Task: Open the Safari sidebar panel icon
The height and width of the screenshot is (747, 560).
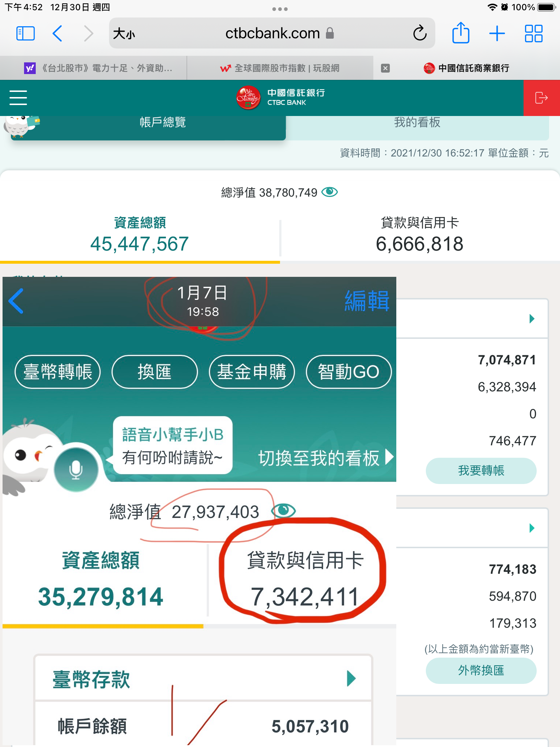Action: click(x=26, y=34)
